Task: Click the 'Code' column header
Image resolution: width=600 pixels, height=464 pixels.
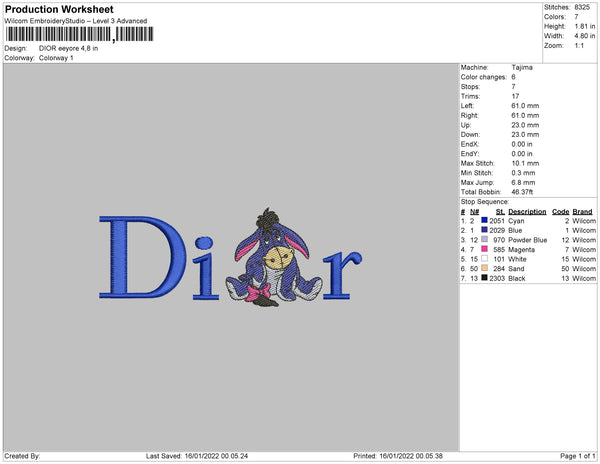Action: [561, 212]
